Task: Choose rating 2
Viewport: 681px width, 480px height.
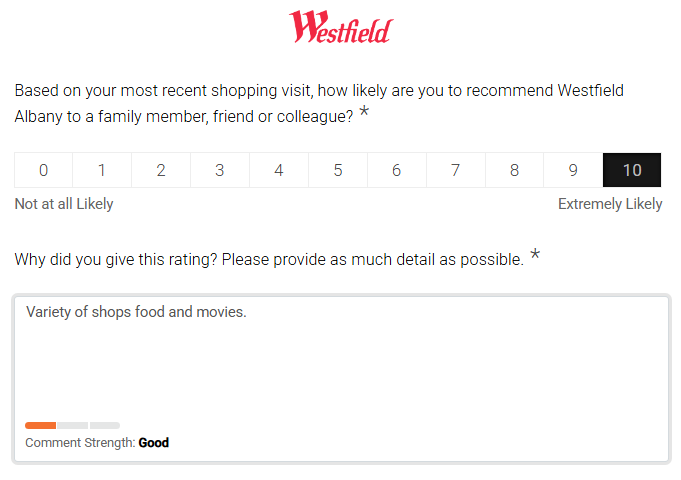Action: tap(161, 170)
